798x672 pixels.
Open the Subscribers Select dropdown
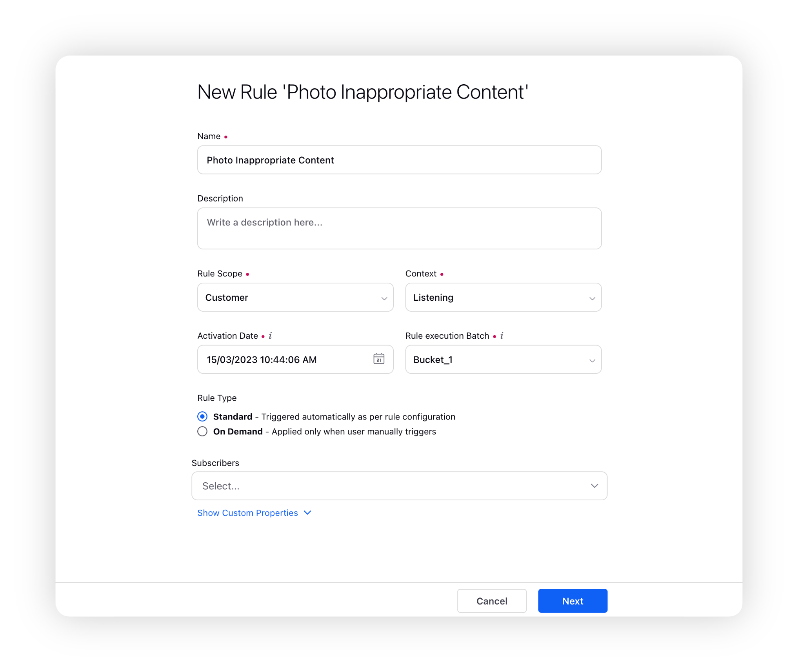pos(399,485)
